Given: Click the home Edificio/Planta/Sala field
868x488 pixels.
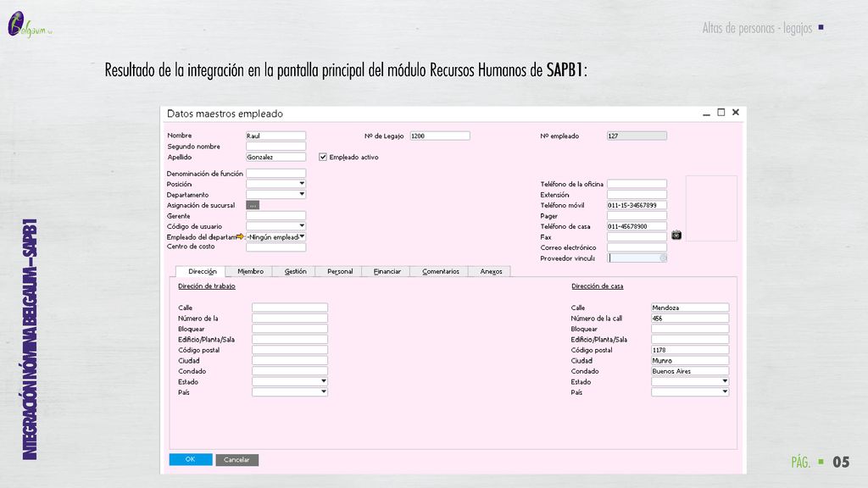Looking at the screenshot, I should pyautogui.click(x=690, y=339).
